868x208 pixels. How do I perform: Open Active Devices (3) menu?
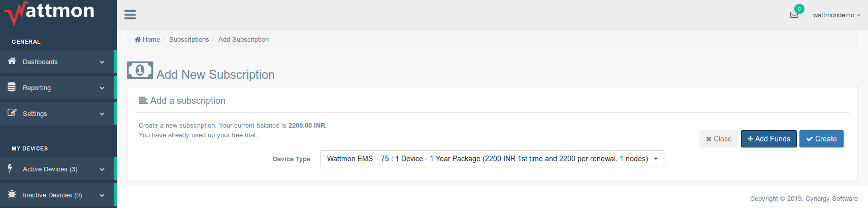point(50,169)
